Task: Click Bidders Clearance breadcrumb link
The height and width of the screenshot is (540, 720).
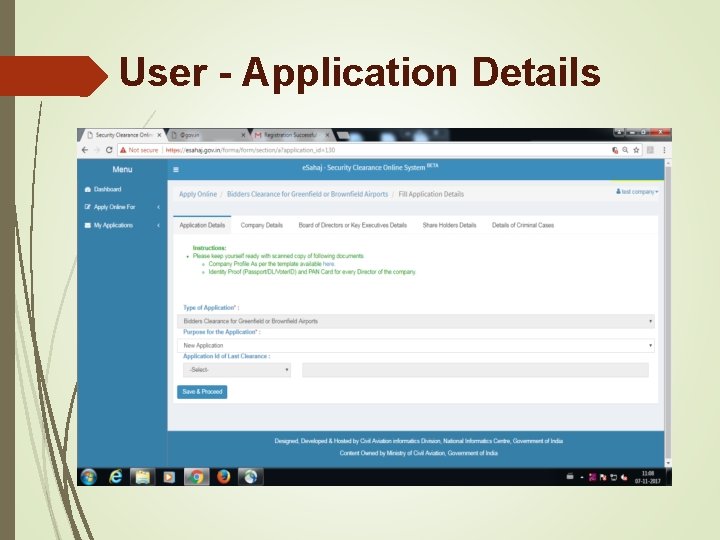Action: click(307, 194)
